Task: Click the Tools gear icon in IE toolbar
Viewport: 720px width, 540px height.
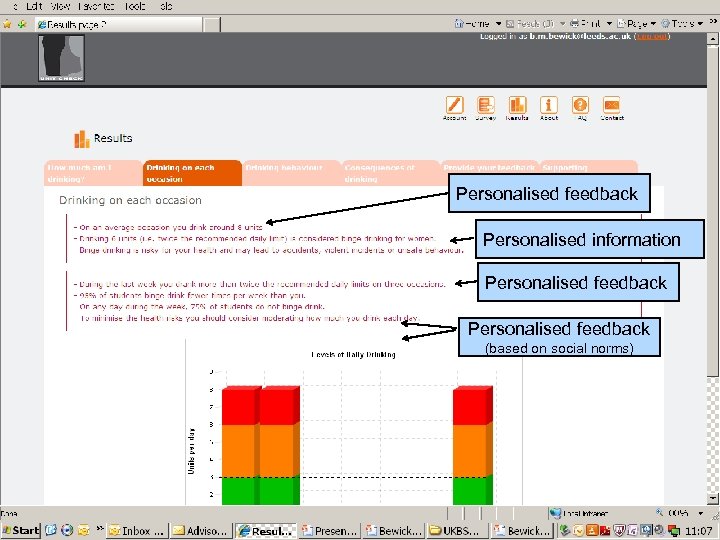Action: pyautogui.click(x=665, y=23)
